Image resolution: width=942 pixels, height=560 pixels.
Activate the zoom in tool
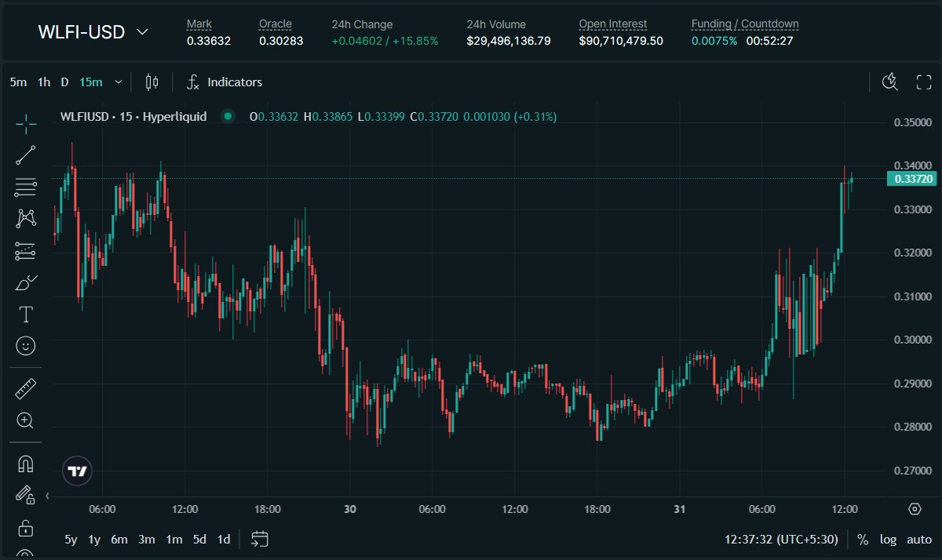[x=26, y=420]
